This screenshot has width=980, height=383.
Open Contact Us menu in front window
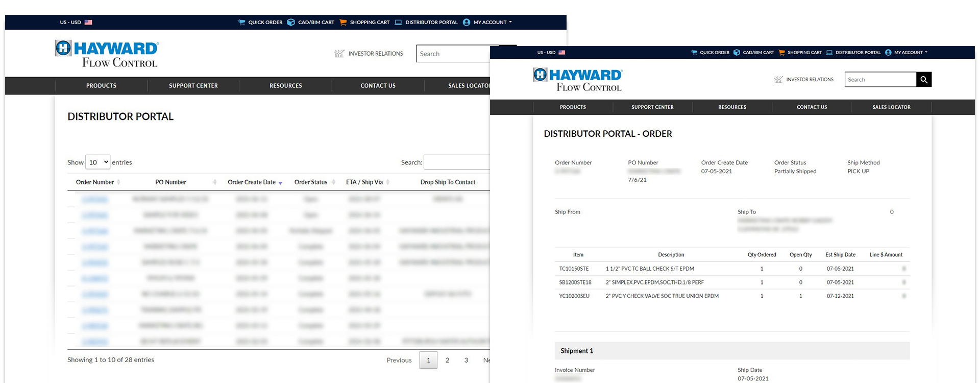click(x=812, y=107)
